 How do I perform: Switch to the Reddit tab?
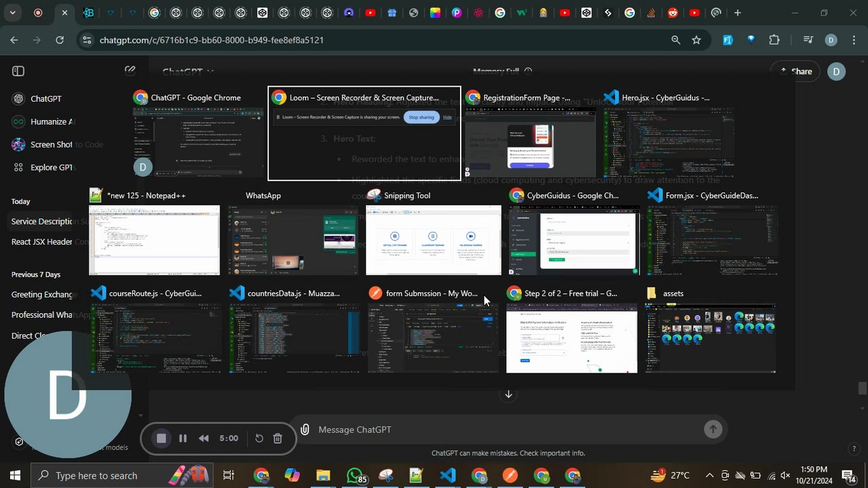coord(673,13)
